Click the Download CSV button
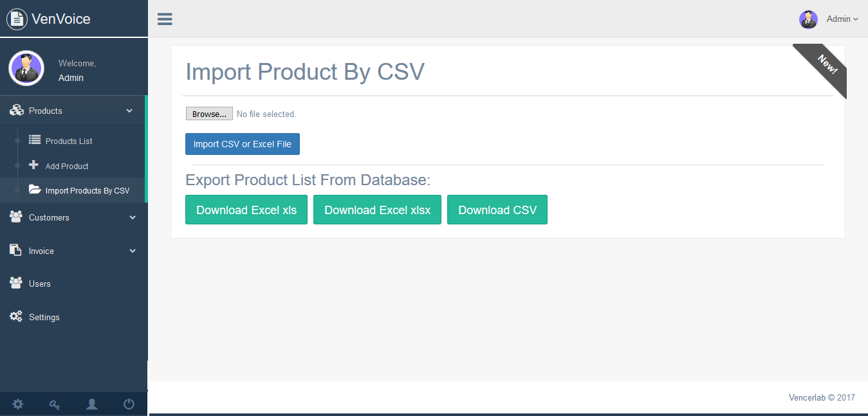This screenshot has height=416, width=868. click(497, 210)
